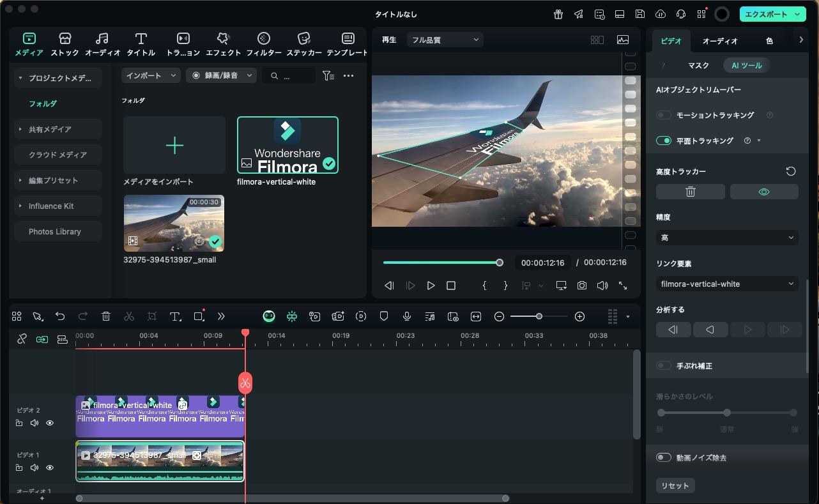The image size is (819, 504).
Task: Open the インポート dropdown
Action: coord(151,75)
